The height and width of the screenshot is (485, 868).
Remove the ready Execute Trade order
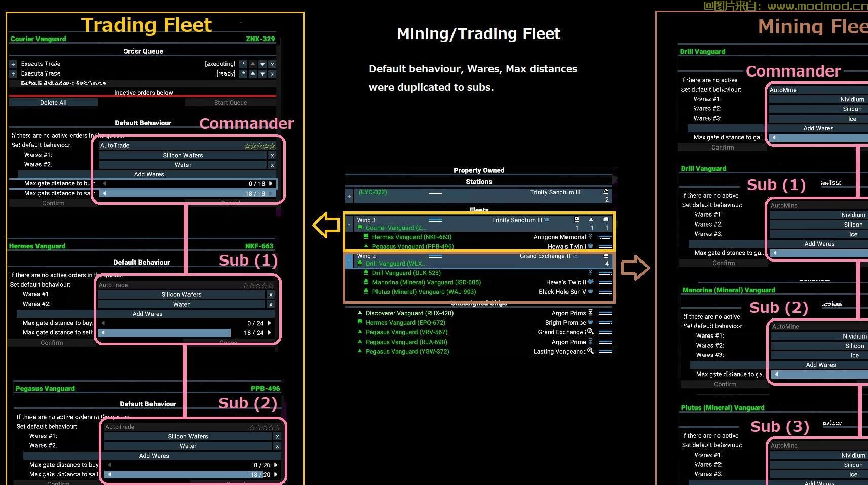click(272, 74)
